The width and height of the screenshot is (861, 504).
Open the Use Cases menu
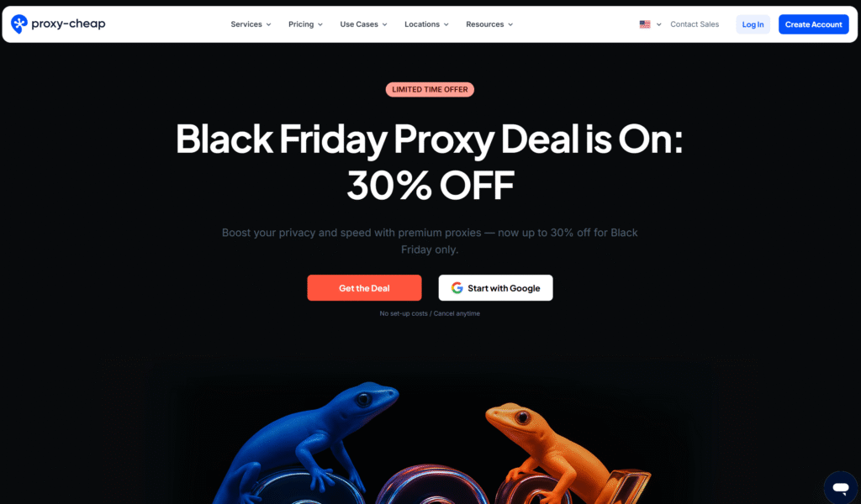click(363, 24)
